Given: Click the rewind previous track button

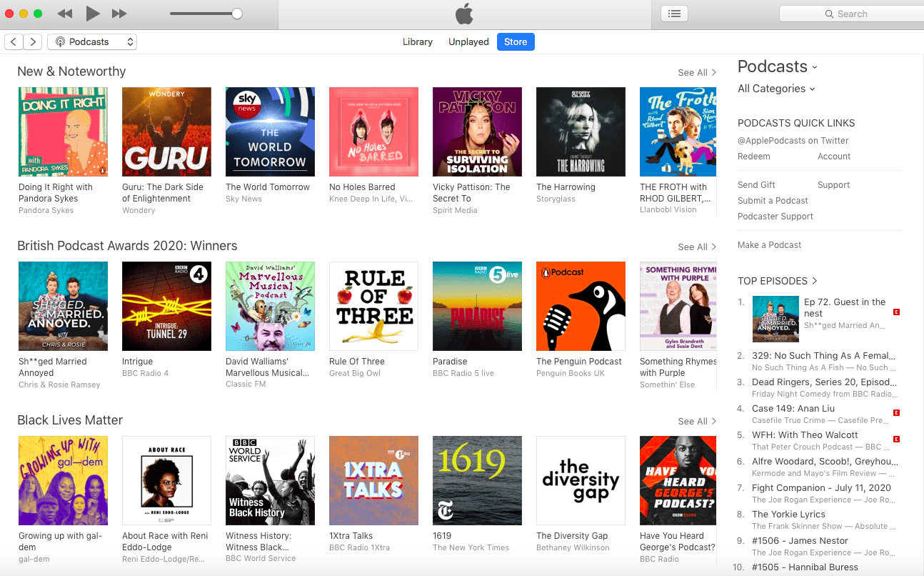Looking at the screenshot, I should tap(65, 14).
